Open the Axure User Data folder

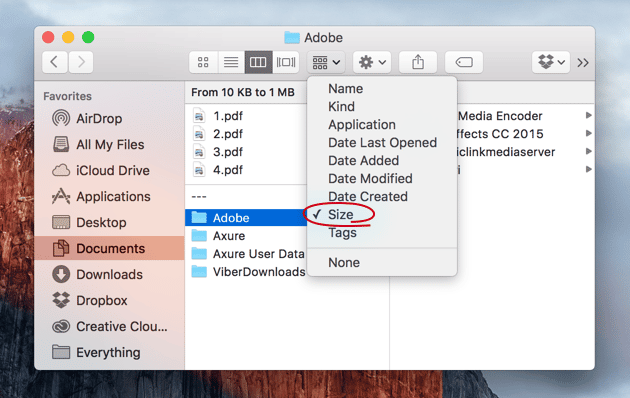tap(258, 254)
